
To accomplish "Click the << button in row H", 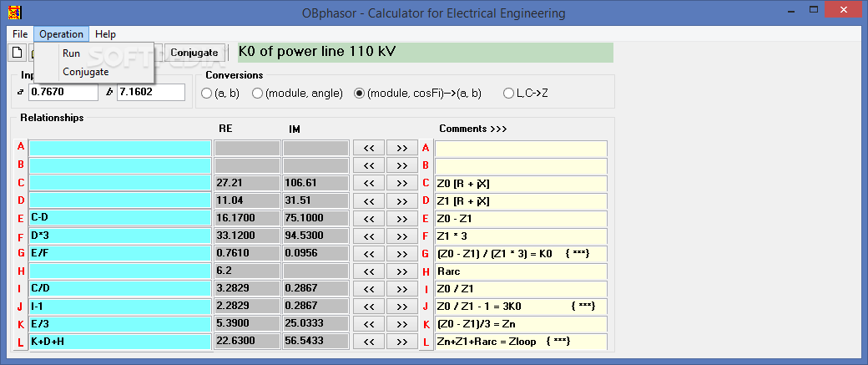I will pyautogui.click(x=369, y=272).
